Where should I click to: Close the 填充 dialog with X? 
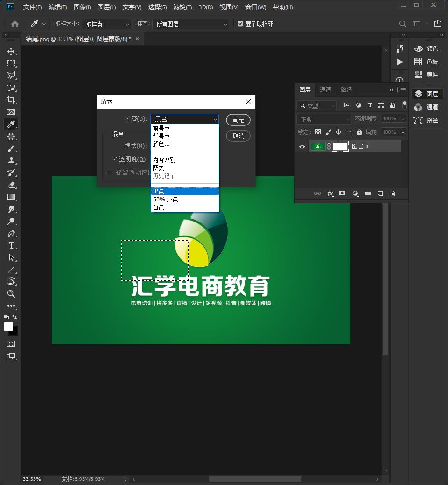(x=248, y=102)
